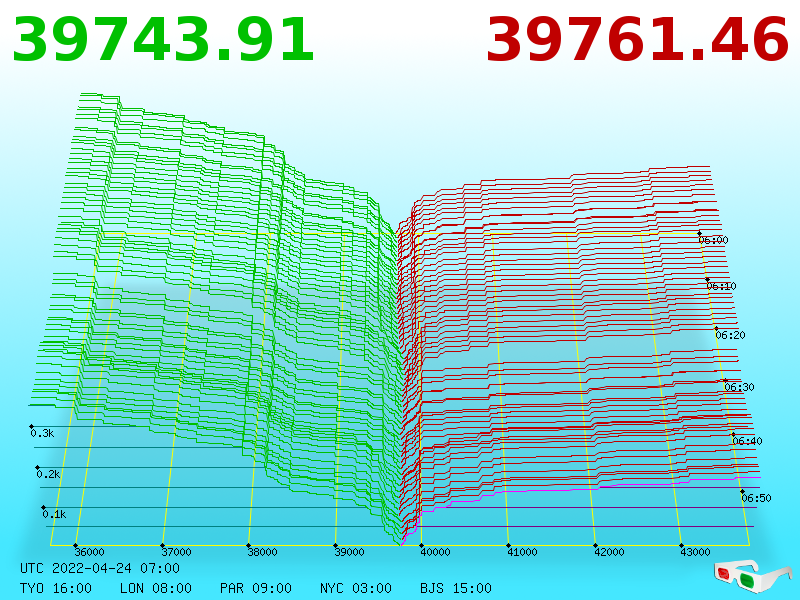
Task: Click the 40000 price axis label
Action: pos(435,552)
